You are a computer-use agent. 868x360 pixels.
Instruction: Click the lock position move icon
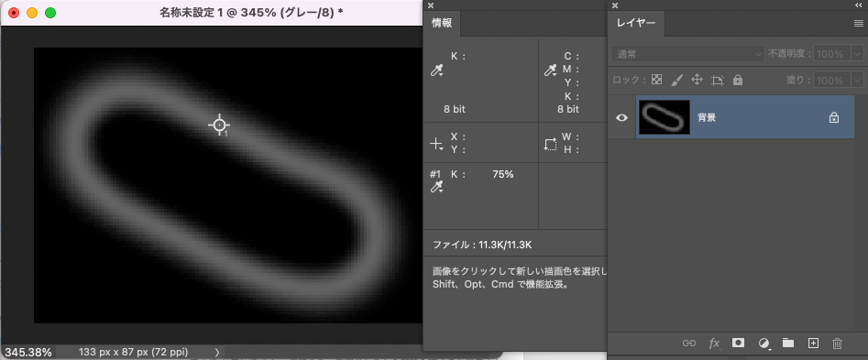697,80
